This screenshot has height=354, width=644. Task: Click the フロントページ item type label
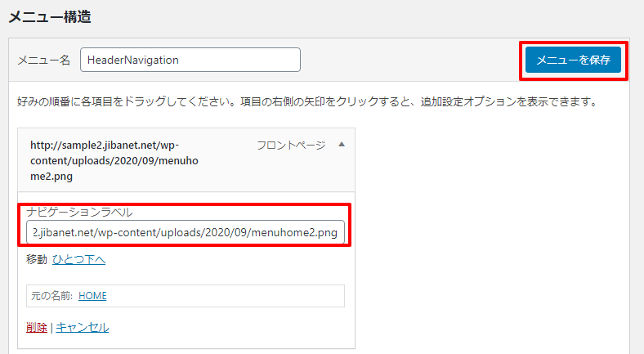coord(291,145)
